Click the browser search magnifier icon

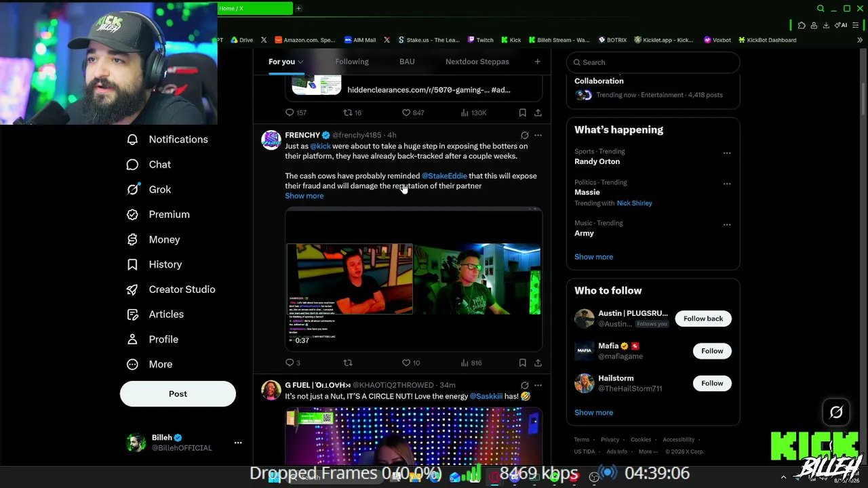pyautogui.click(x=821, y=9)
